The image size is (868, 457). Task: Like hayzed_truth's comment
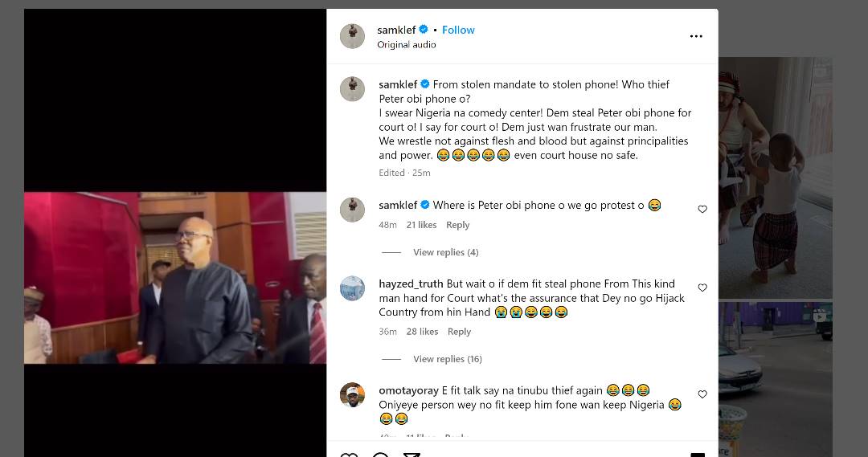pyautogui.click(x=702, y=288)
